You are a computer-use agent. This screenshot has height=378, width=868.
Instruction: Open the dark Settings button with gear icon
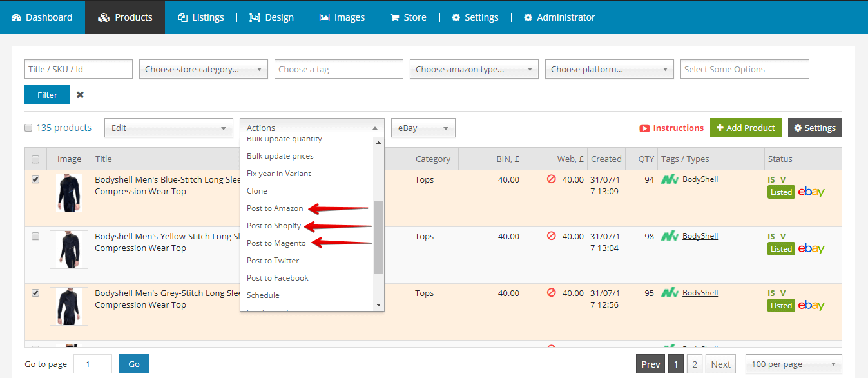pyautogui.click(x=815, y=128)
